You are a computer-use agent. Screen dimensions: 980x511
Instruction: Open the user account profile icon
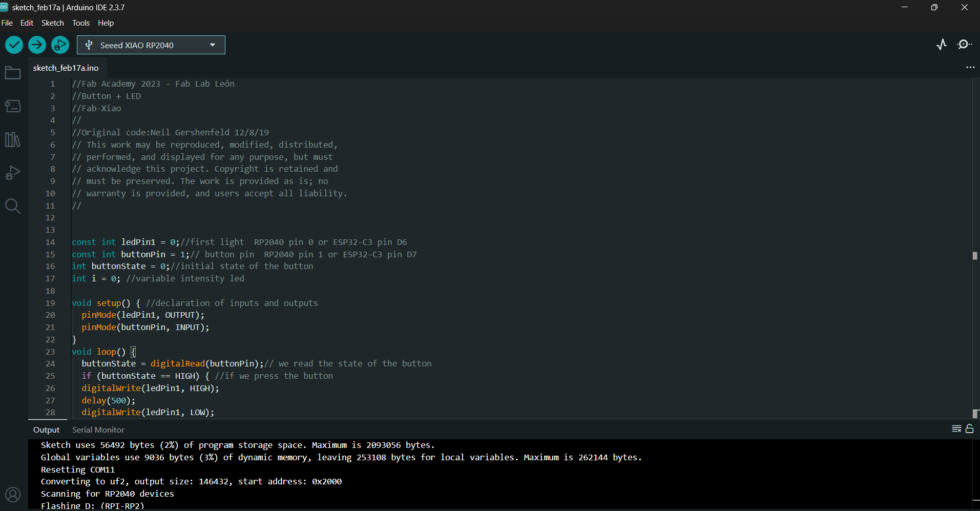pos(13,495)
